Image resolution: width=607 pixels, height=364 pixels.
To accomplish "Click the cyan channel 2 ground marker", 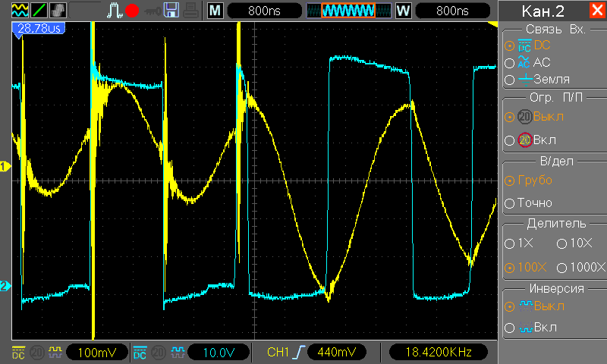I will (x=5, y=286).
